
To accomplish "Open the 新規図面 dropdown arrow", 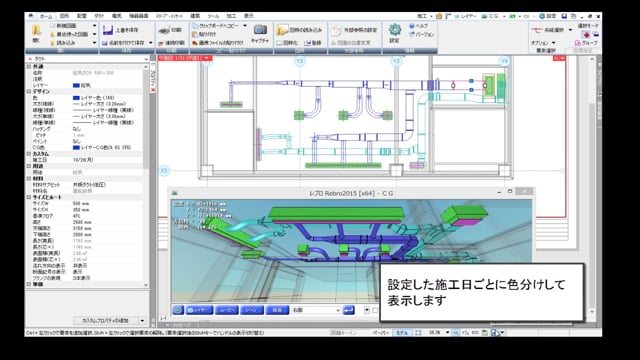I will [94, 26].
